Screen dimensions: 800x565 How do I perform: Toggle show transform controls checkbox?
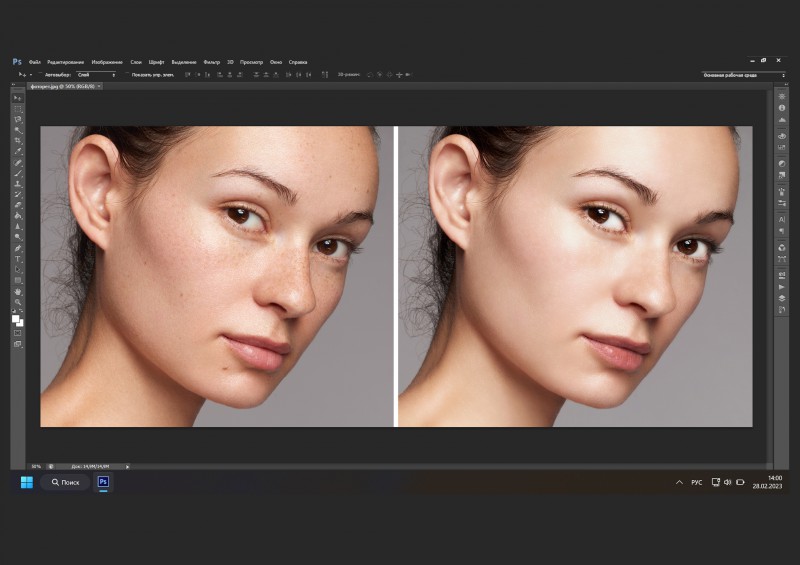coord(128,75)
